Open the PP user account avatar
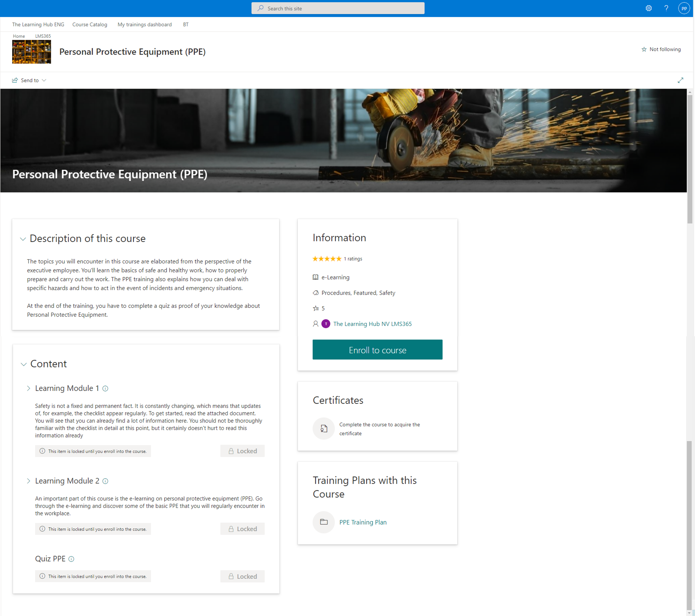Screen dimensions: 695x616 point(684,8)
